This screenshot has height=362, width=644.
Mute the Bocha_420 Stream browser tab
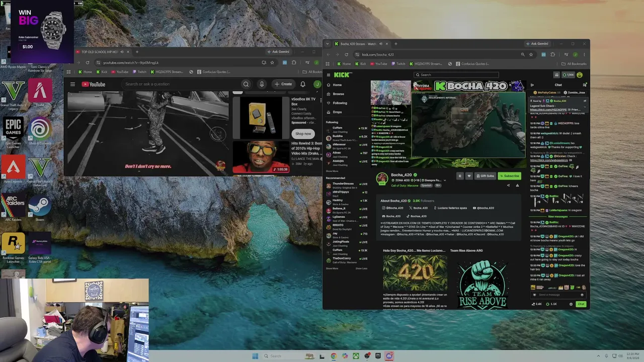pos(380,44)
